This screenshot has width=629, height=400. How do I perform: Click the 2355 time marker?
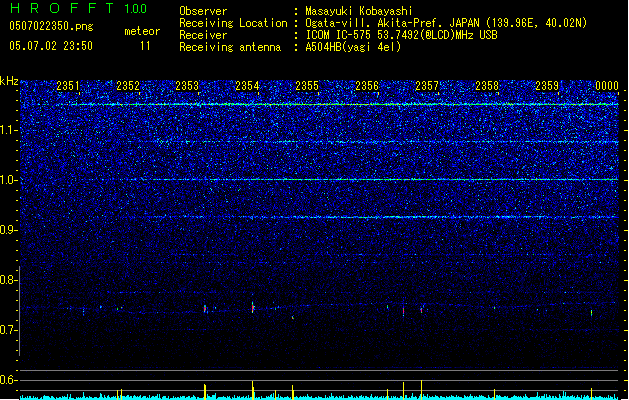pos(307,86)
